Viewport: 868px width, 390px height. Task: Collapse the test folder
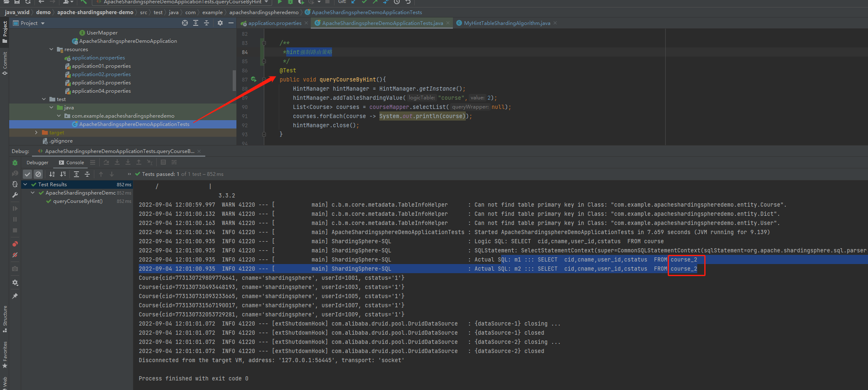point(44,99)
